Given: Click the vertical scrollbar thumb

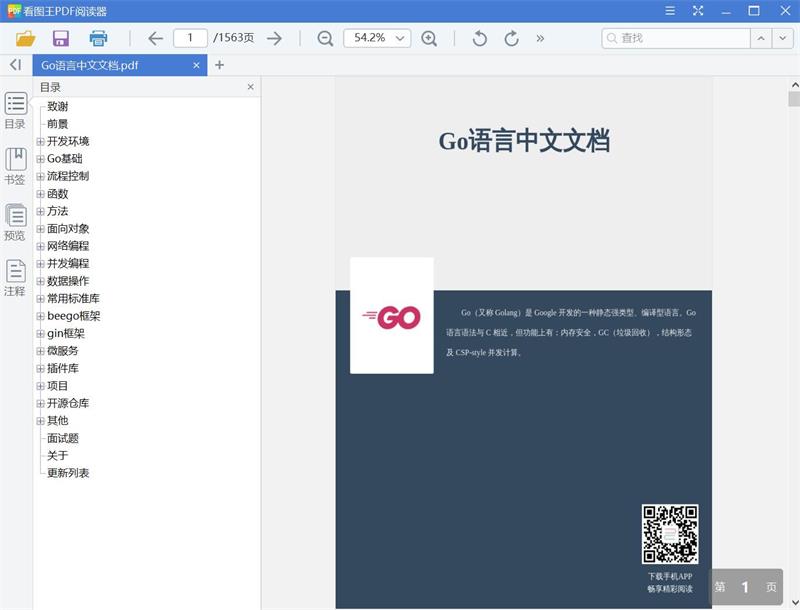Looking at the screenshot, I should coord(794,99).
